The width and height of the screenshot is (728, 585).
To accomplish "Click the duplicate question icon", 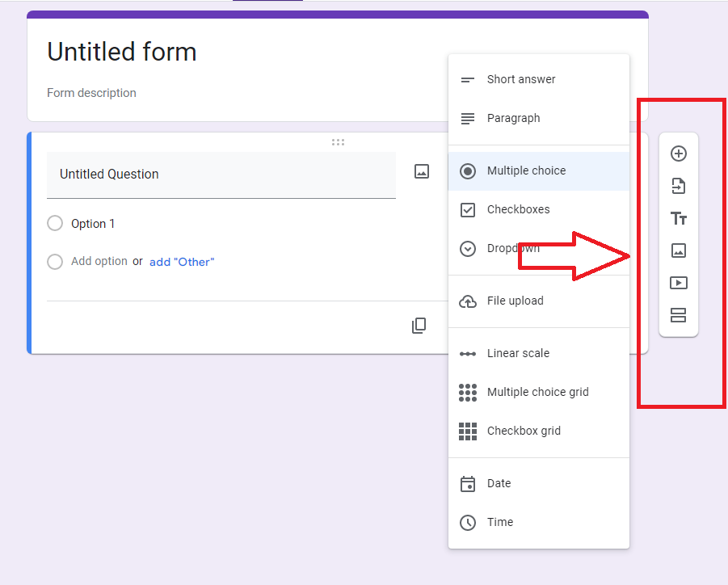I will 419,326.
